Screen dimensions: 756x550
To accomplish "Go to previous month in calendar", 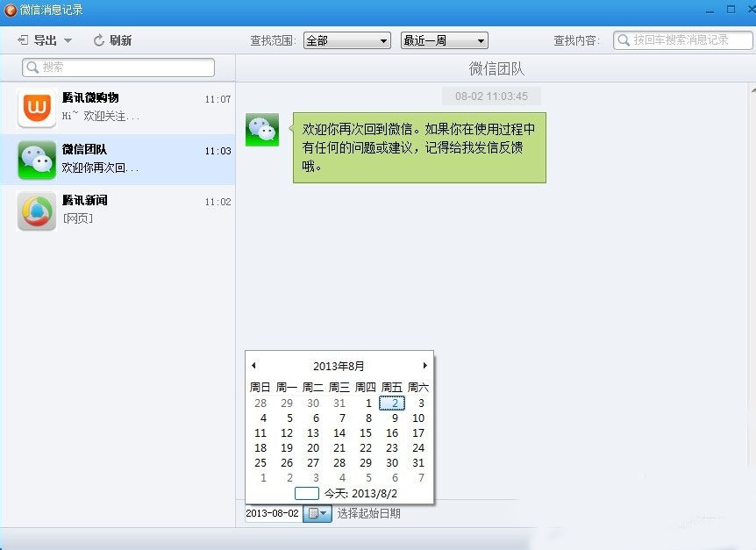I will tap(254, 366).
